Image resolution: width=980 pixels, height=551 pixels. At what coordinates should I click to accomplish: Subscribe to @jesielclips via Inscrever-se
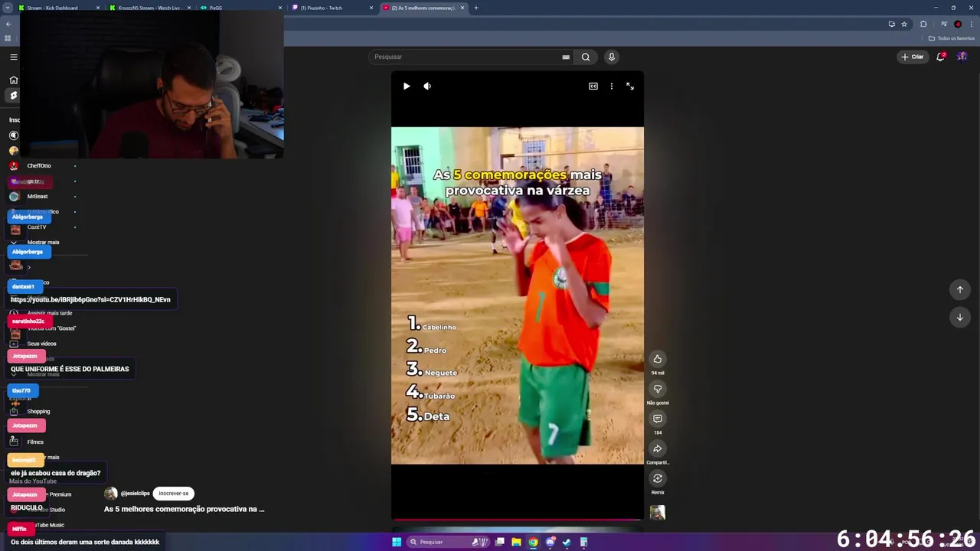click(x=174, y=494)
